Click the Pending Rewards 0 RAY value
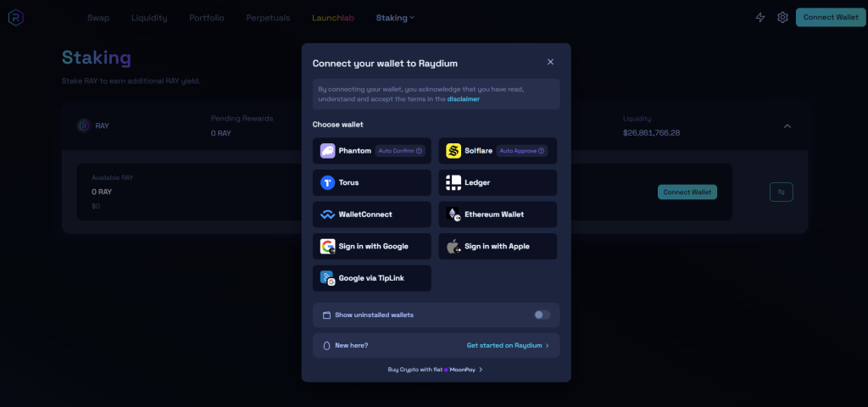Screen dimensions: 868x407 pos(221,133)
